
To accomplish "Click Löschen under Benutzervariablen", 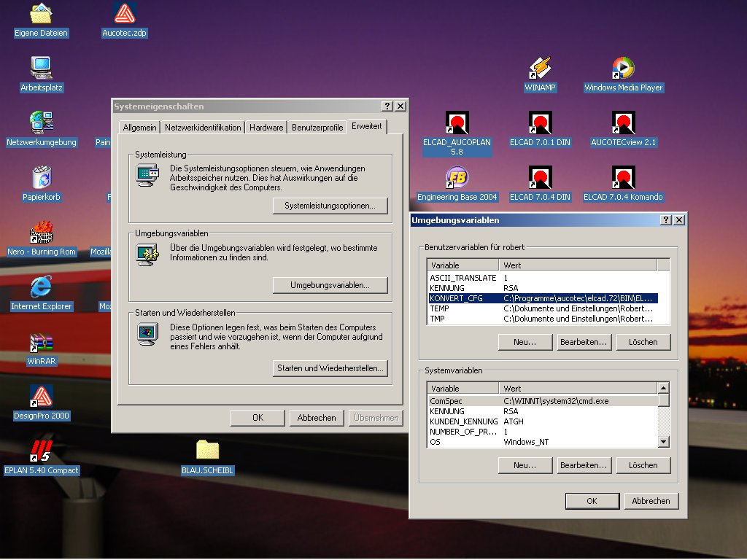I will [x=643, y=342].
